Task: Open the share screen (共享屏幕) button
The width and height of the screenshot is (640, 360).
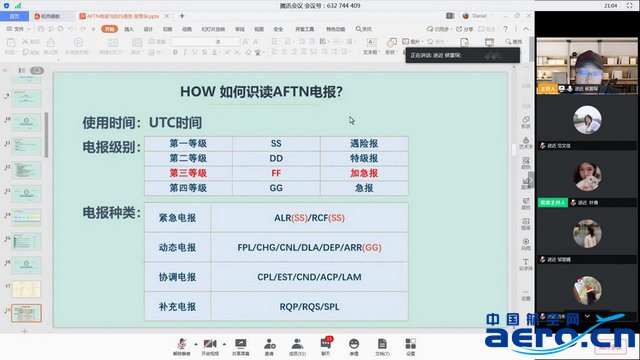Action: pos(240,347)
